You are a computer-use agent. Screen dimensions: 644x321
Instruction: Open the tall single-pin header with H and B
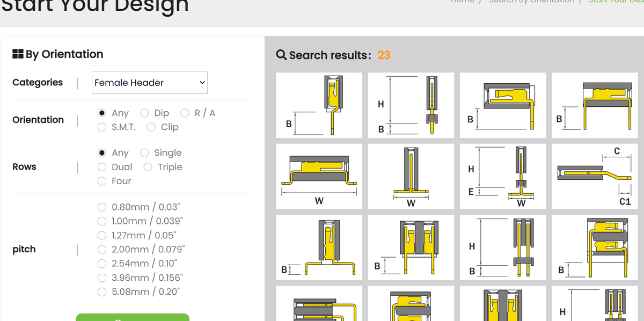(411, 105)
